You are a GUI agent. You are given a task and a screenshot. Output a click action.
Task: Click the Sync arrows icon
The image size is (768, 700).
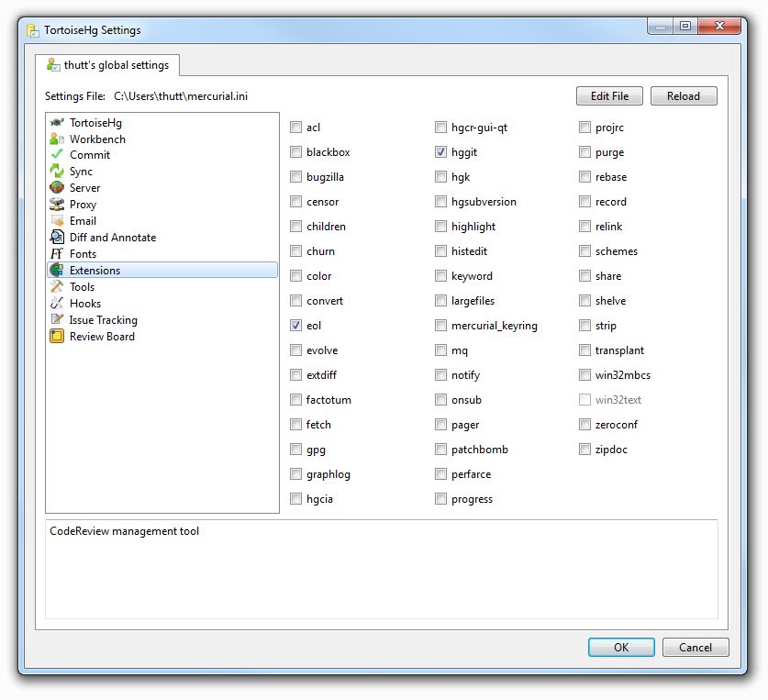[x=57, y=172]
